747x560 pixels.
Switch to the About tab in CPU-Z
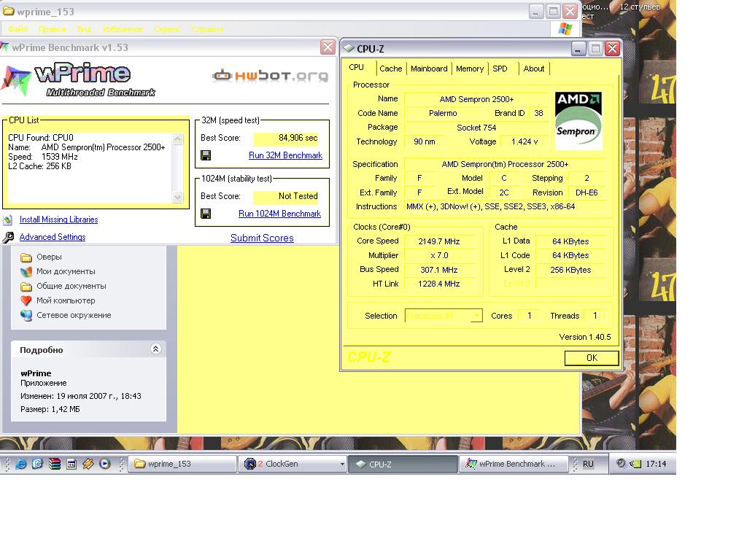(533, 69)
